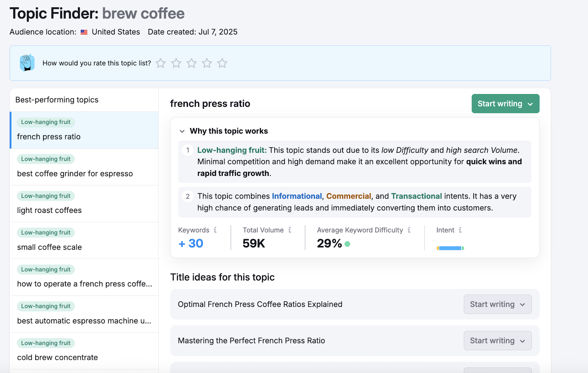Click the first rating star
Image resolution: width=588 pixels, height=373 pixels.
point(161,63)
